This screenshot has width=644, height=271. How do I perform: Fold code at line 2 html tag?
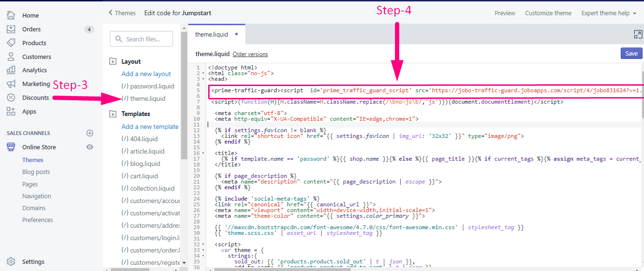[204, 73]
